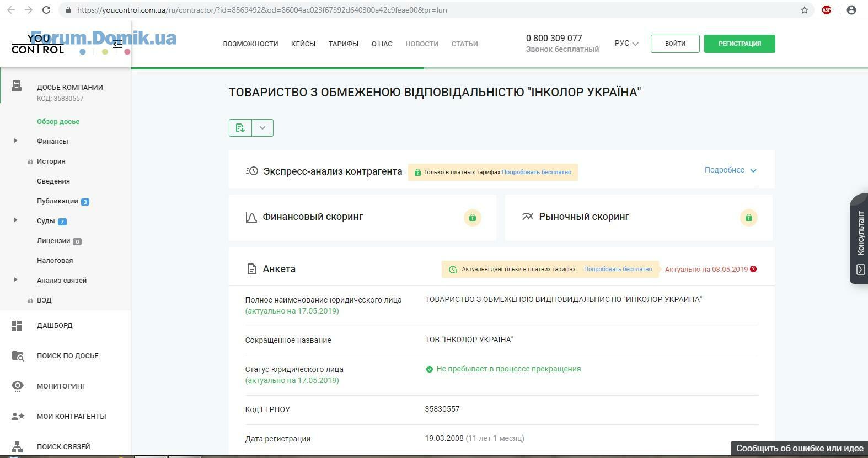Open Новости menu item

pos(422,44)
